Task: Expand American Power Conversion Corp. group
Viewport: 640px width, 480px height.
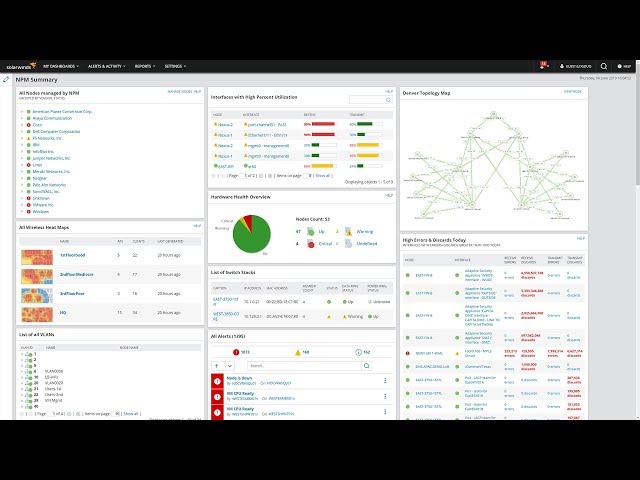Action: pyautogui.click(x=22, y=111)
